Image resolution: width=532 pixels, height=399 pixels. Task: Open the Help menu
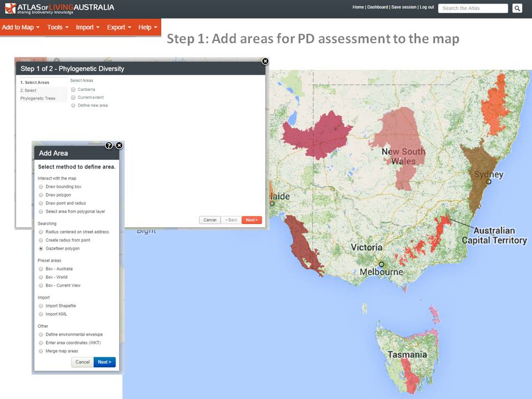point(148,27)
